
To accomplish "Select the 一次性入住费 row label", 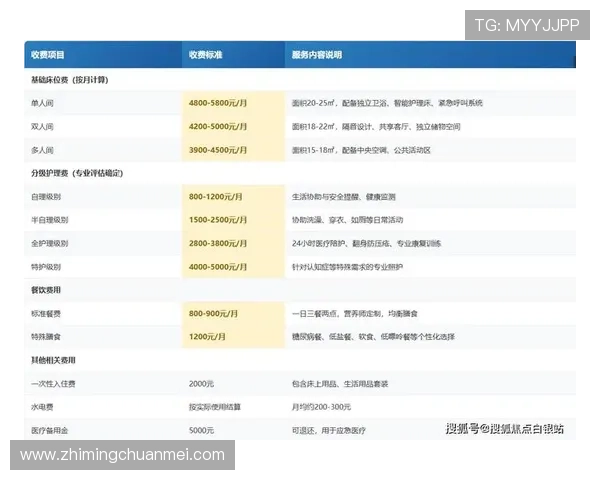I will pyautogui.click(x=53, y=384).
